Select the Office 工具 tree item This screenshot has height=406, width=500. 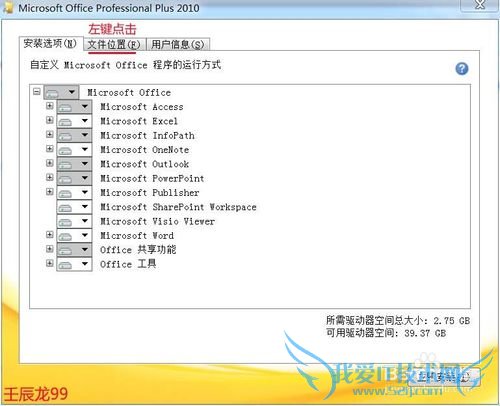[x=128, y=264]
